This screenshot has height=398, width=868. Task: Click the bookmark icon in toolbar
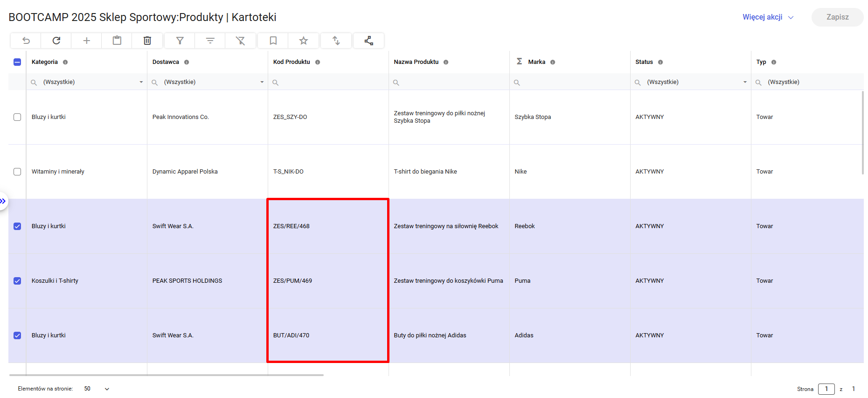coord(273,41)
